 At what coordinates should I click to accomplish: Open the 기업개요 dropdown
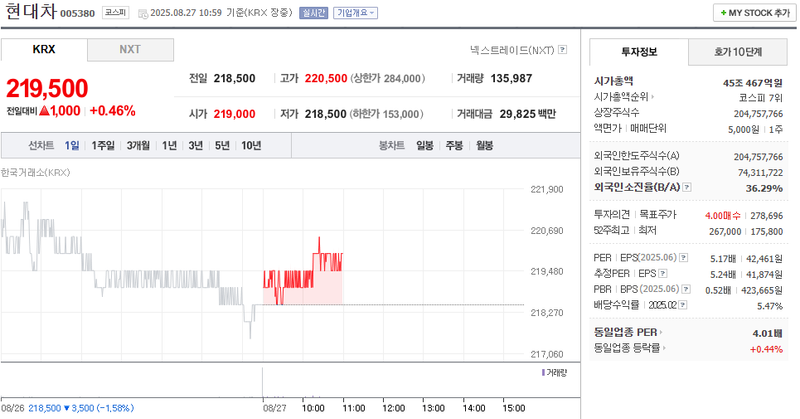[356, 13]
